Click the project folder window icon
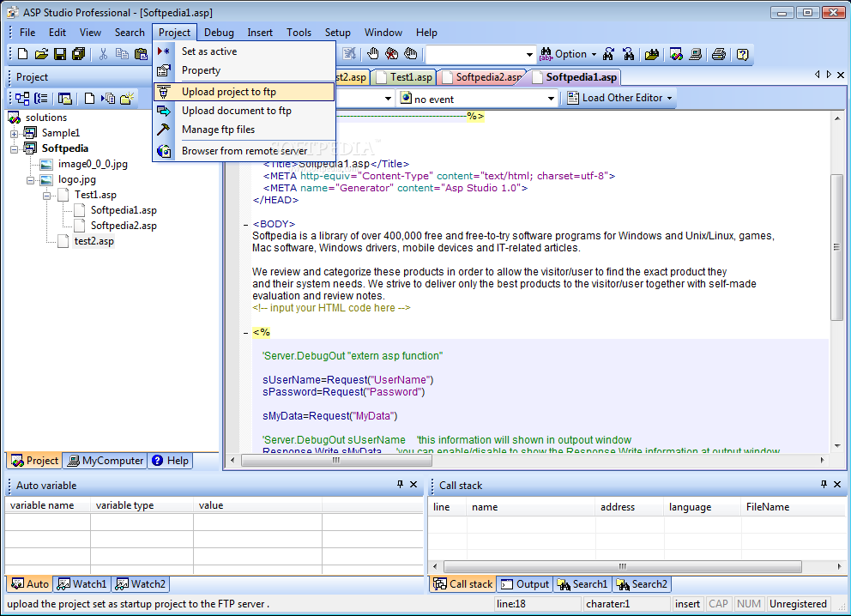Viewport: 851px width, 616px height. pyautogui.click(x=65, y=99)
